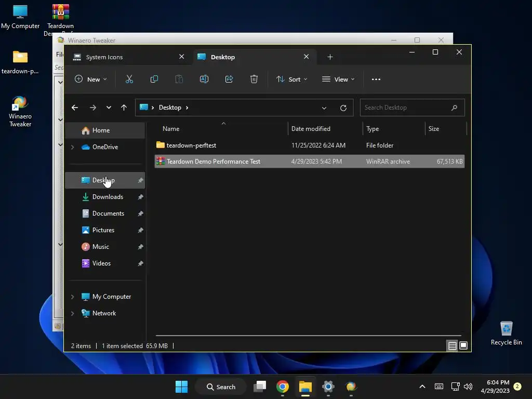532x399 pixels.
Task: Click the Copy icon in toolbar
Action: click(x=154, y=79)
